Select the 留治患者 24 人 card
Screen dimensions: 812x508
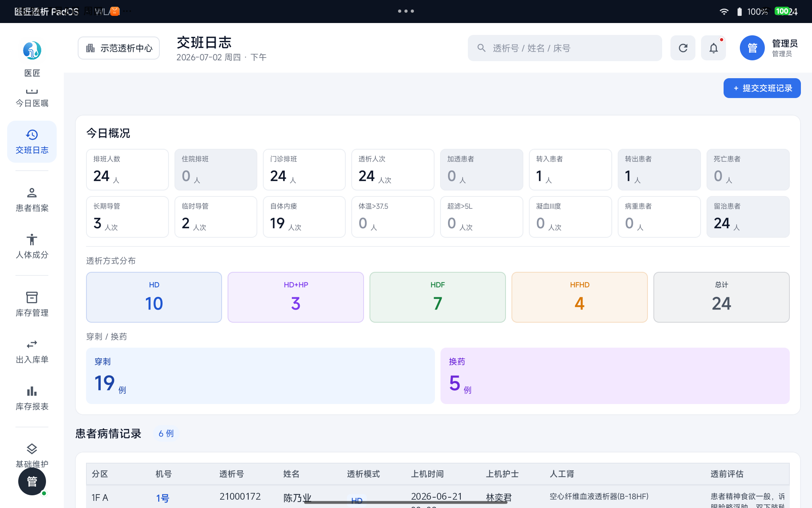pos(748,217)
